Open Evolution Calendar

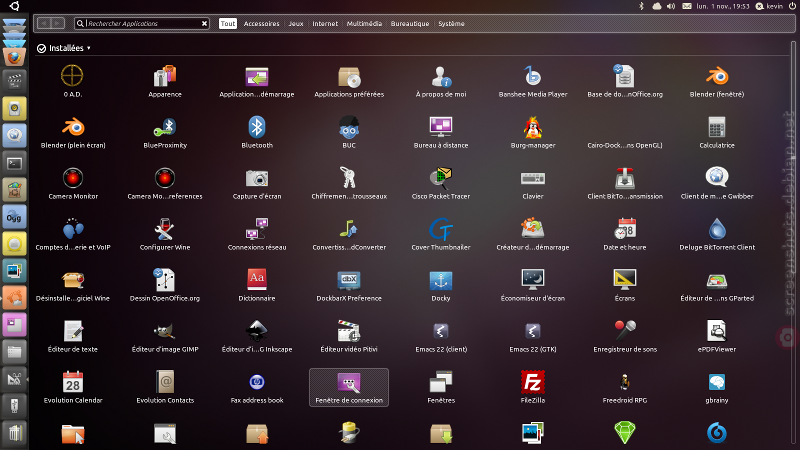73,382
